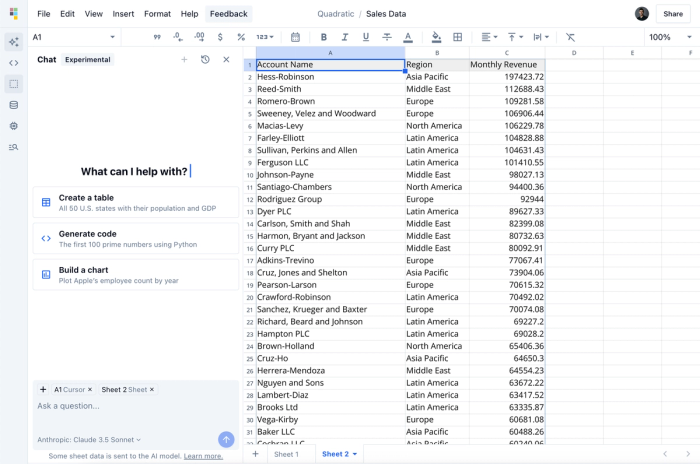Screen dimensions: 700x464
Task: Click the cell borders icon
Action: [457, 37]
